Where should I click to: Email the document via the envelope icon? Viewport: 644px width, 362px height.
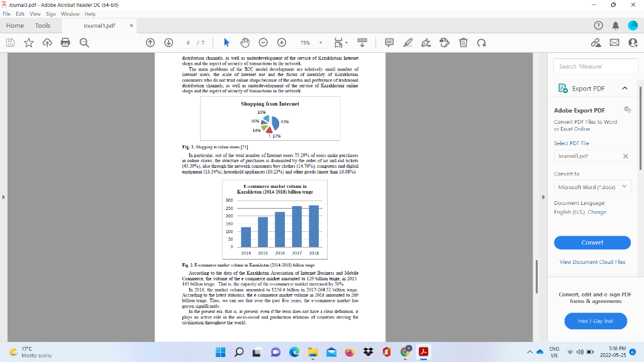pyautogui.click(x=613, y=42)
